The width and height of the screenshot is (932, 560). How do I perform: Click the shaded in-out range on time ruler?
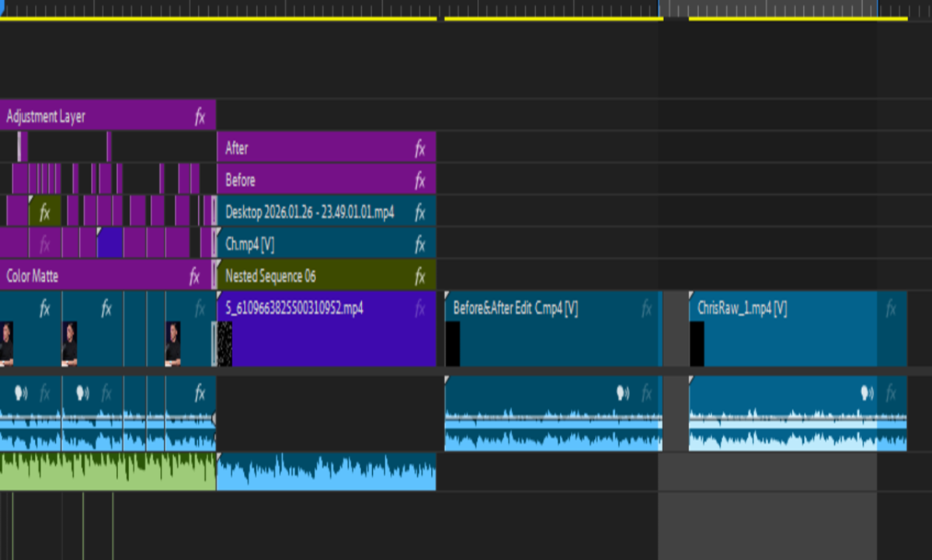tap(769, 8)
